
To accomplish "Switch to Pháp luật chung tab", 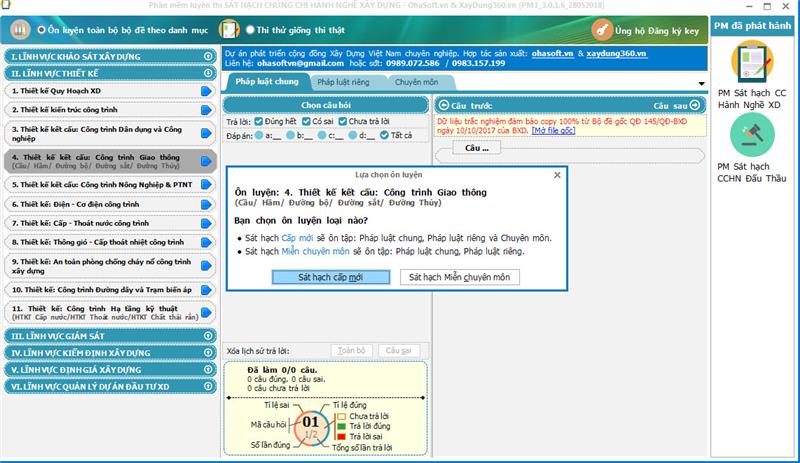I will [x=267, y=82].
